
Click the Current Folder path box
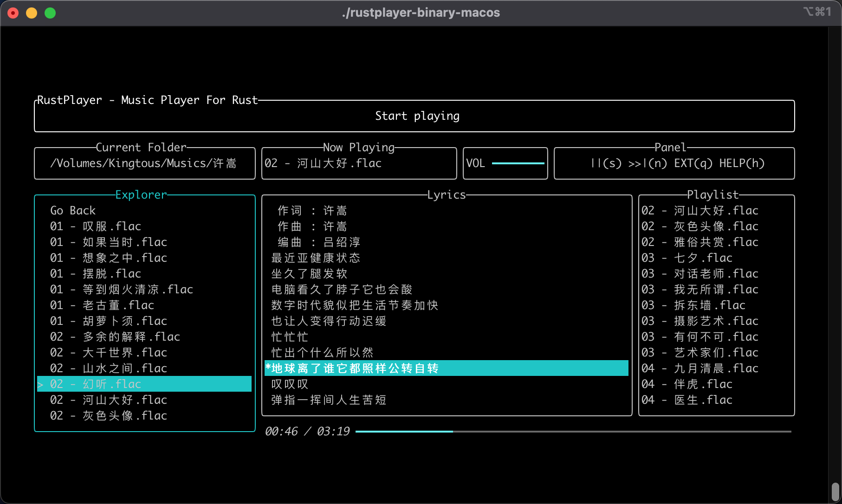(144, 163)
